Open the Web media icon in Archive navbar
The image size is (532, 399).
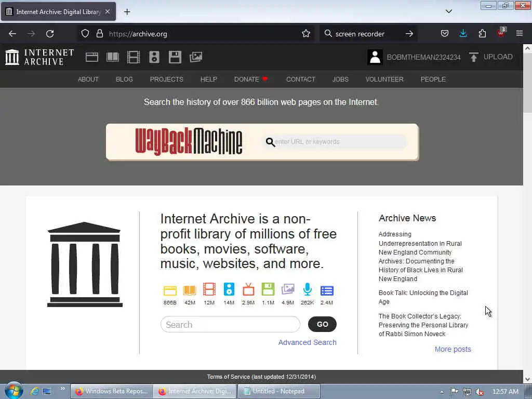[x=91, y=57]
